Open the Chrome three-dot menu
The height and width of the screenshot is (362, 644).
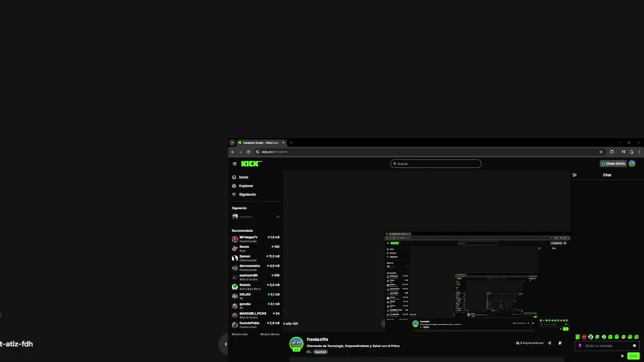(x=639, y=152)
